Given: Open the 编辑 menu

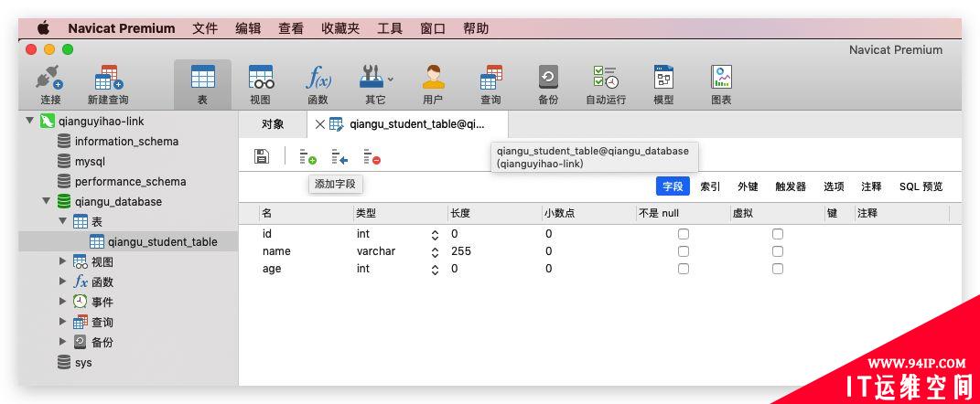Looking at the screenshot, I should point(248,28).
